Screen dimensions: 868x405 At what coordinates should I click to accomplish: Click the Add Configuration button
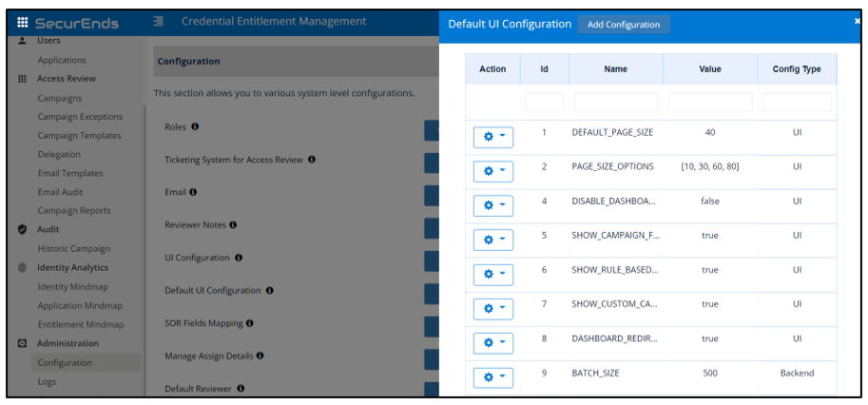623,24
